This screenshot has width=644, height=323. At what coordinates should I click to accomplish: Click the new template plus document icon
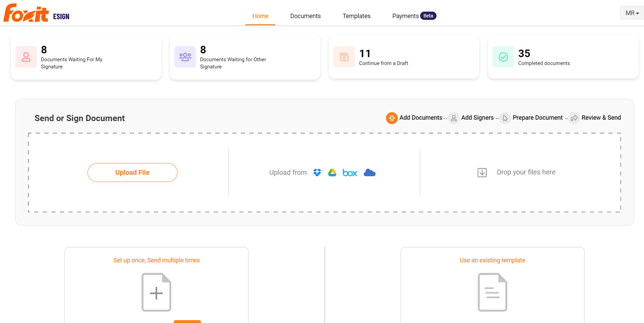tap(156, 292)
